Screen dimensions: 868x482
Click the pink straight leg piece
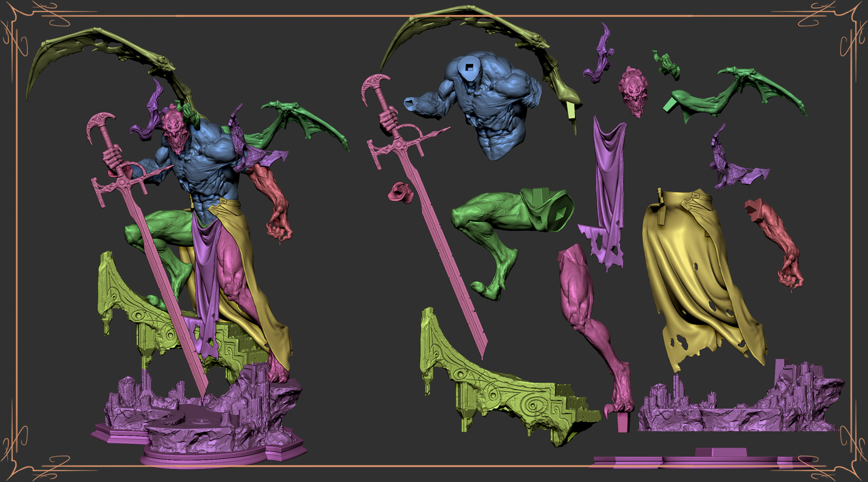coord(596,328)
